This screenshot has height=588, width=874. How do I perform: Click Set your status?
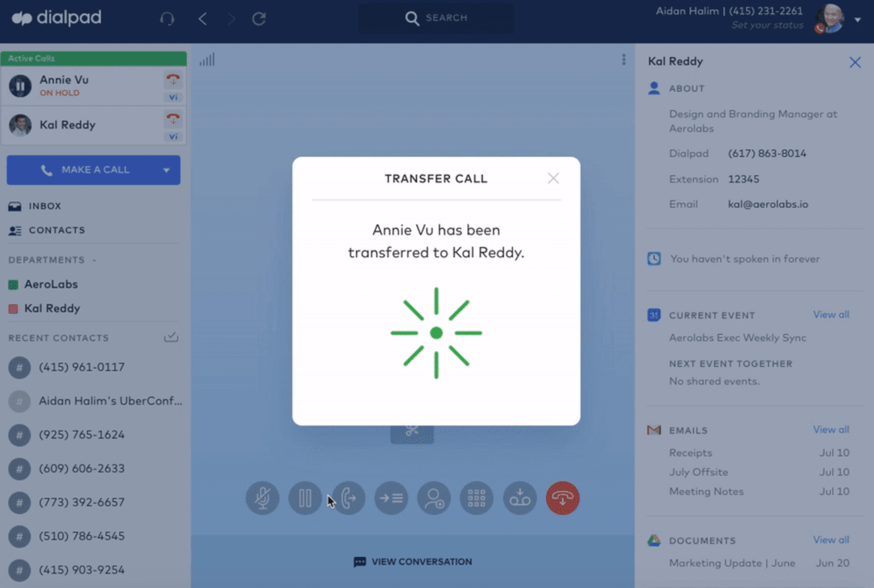click(x=767, y=25)
